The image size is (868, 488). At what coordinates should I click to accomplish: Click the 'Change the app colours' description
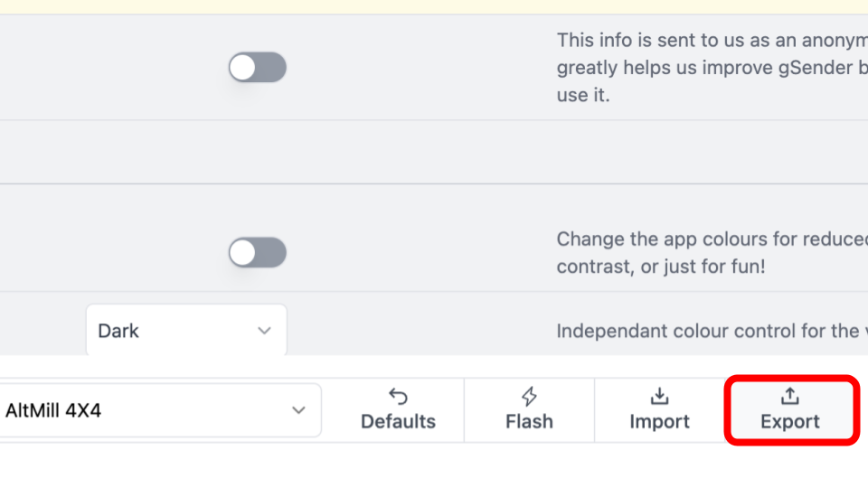click(707, 239)
